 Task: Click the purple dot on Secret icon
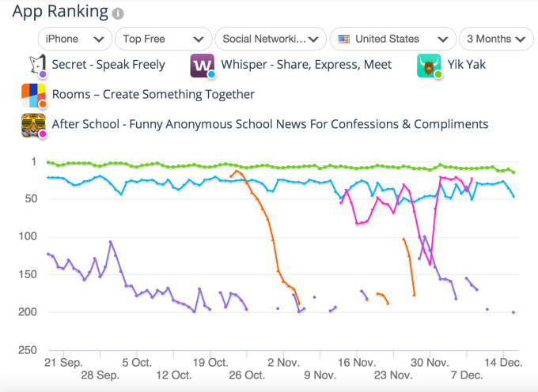pyautogui.click(x=42, y=74)
